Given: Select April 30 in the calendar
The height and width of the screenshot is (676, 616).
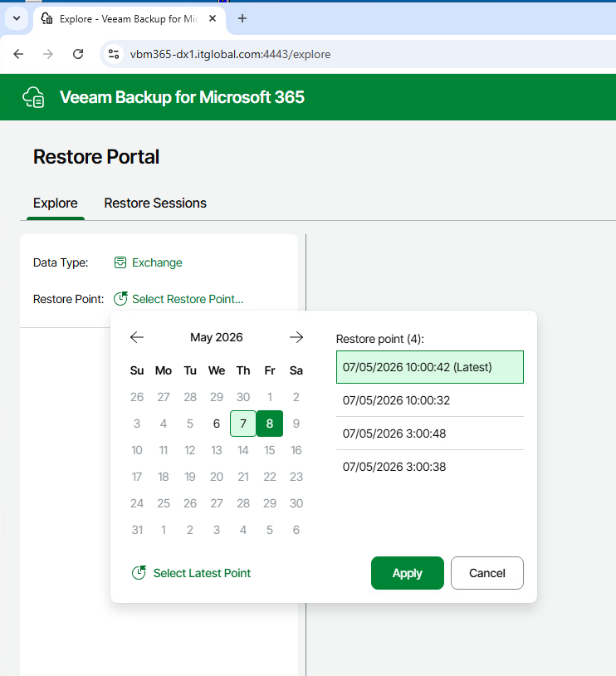Looking at the screenshot, I should click(243, 397).
